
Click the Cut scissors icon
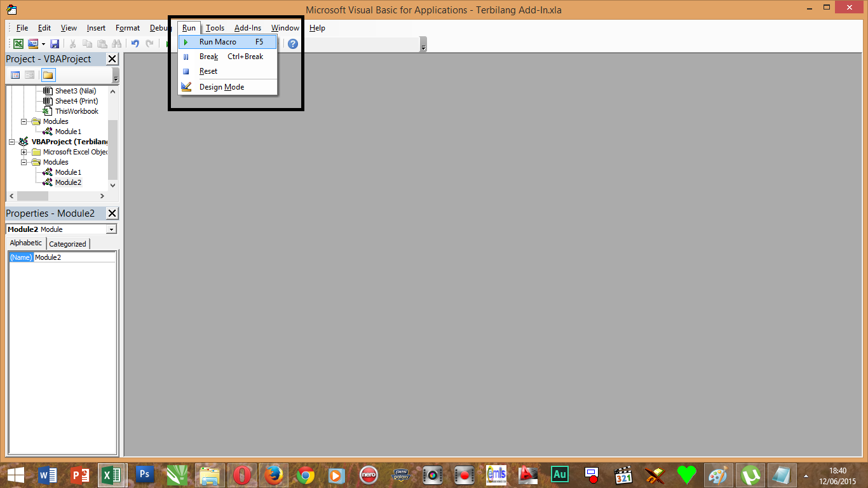click(x=72, y=44)
